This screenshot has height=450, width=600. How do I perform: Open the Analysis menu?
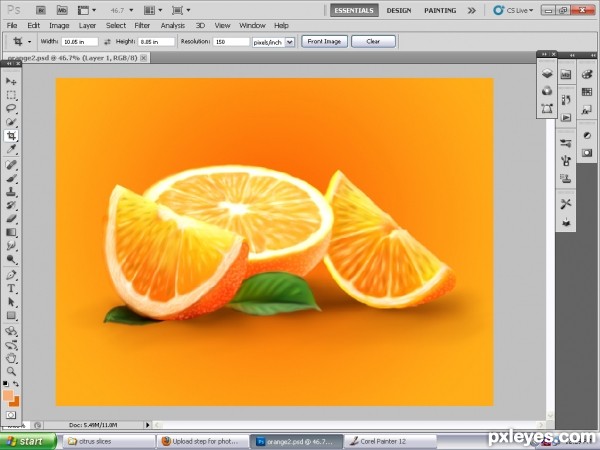[x=173, y=26]
